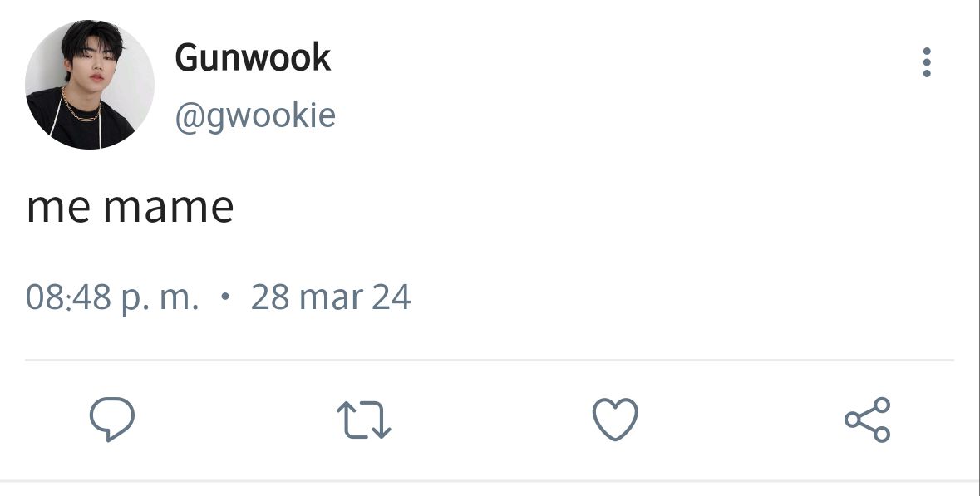The height and width of the screenshot is (496, 980).
Task: Open the overflow menu beside Gunwook's name
Action: pos(927,62)
